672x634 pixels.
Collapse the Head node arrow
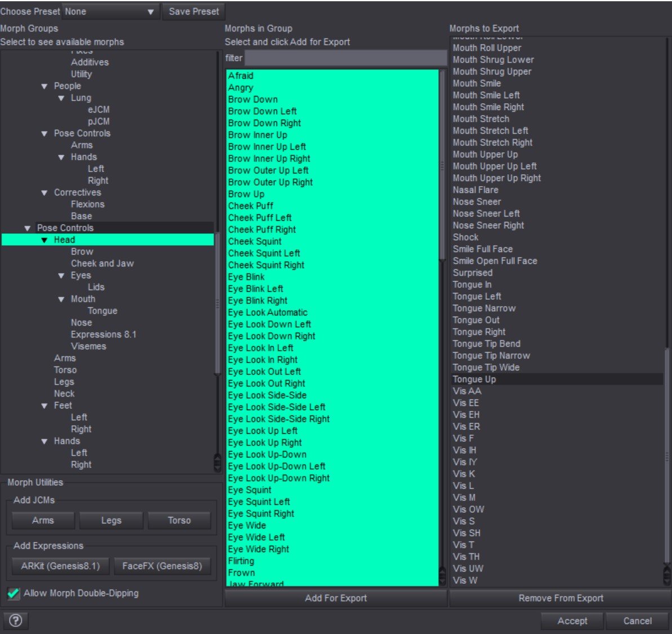pos(44,240)
